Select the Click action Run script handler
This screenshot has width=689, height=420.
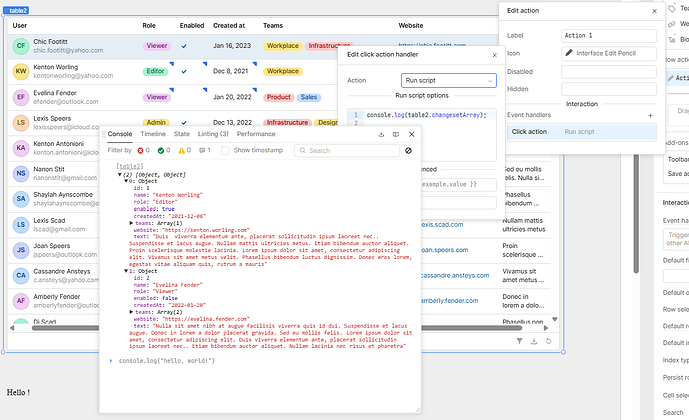click(x=582, y=132)
